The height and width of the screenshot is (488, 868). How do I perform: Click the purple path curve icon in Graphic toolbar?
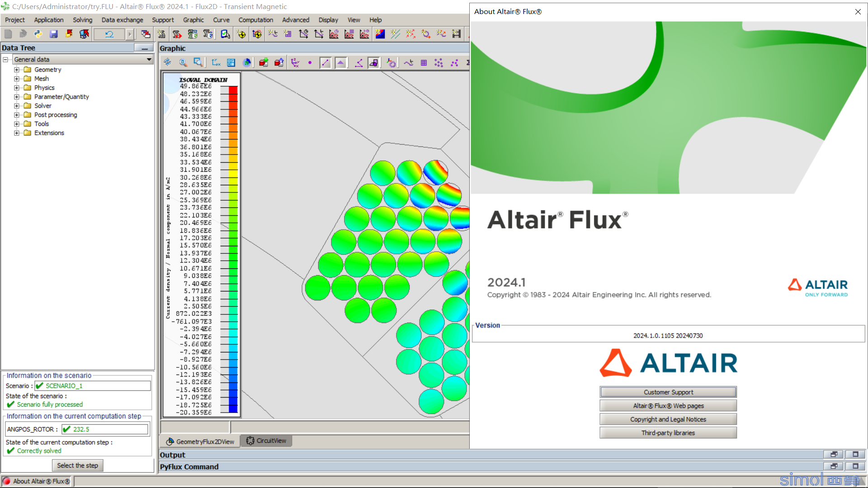(x=409, y=63)
